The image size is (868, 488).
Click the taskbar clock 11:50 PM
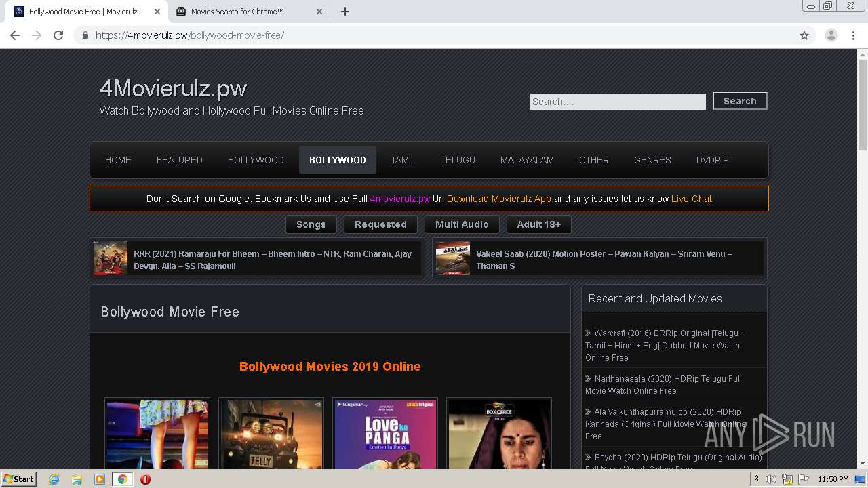(833, 479)
